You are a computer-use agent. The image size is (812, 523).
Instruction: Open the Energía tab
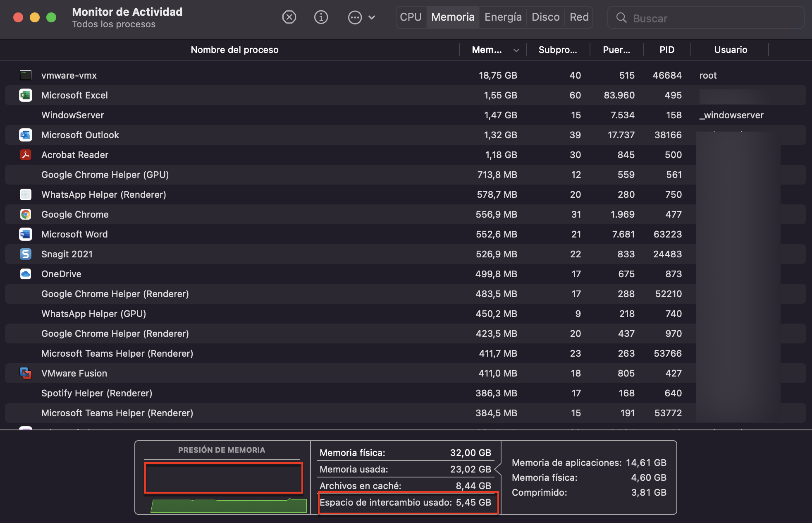pyautogui.click(x=503, y=17)
